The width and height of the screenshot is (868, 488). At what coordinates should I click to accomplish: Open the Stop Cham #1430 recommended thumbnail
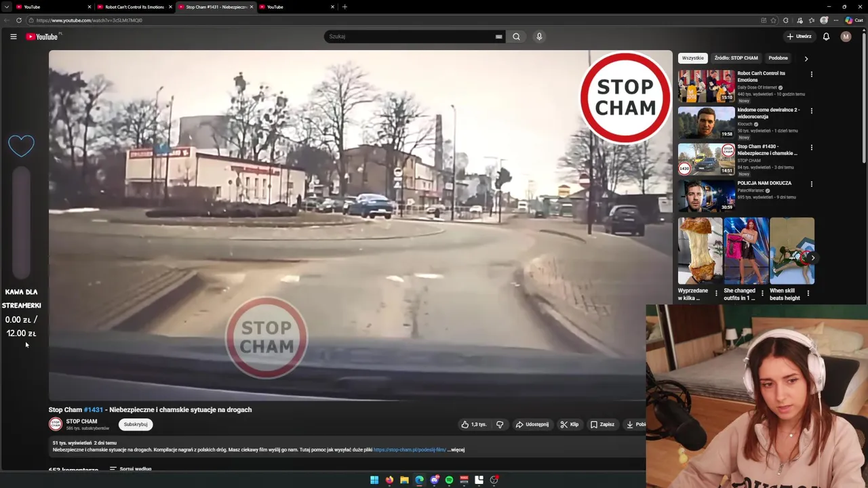tap(707, 159)
